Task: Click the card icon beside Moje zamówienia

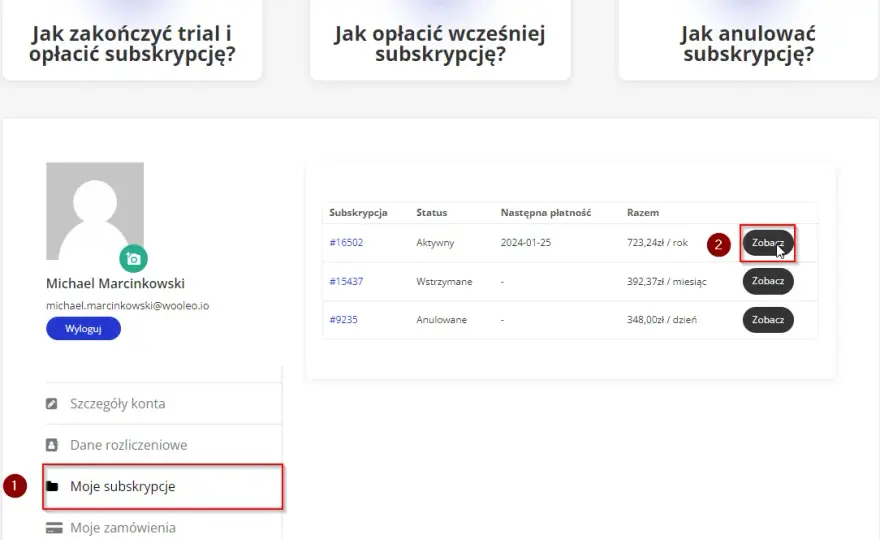Action: click(x=54, y=528)
